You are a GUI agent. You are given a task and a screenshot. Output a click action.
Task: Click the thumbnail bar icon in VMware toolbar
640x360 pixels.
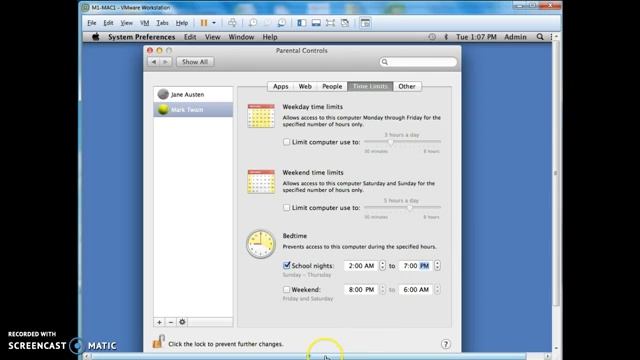[316, 23]
